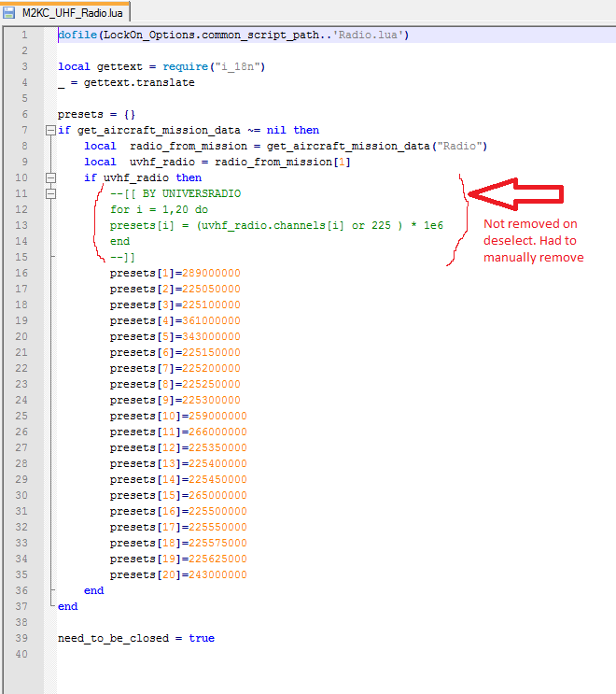
Task: Click presets[14]=225450000 line
Action: [178, 480]
